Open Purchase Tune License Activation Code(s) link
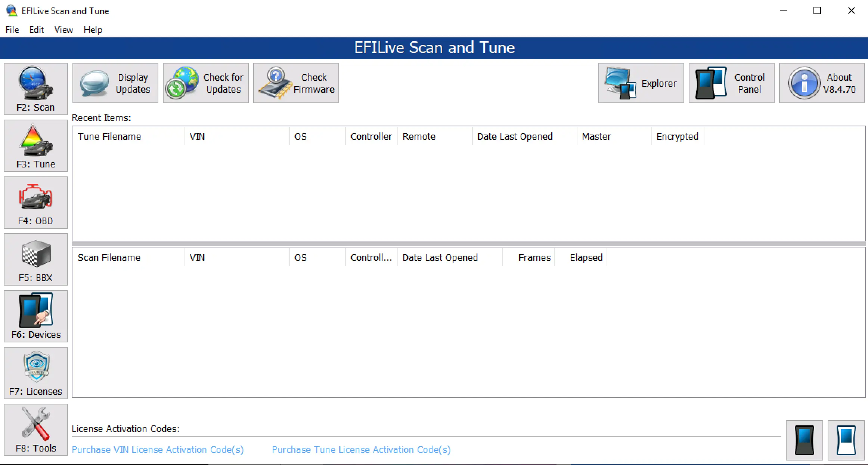This screenshot has height=465, width=868. pos(361,450)
